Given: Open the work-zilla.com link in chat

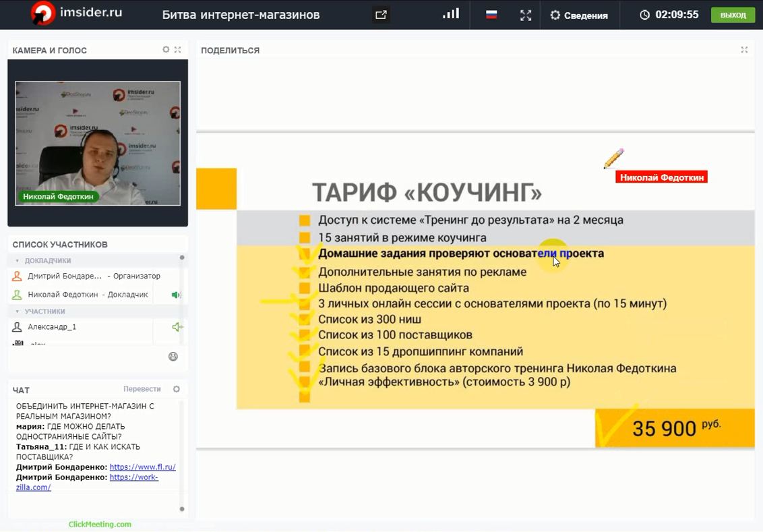Looking at the screenshot, I should [x=133, y=477].
